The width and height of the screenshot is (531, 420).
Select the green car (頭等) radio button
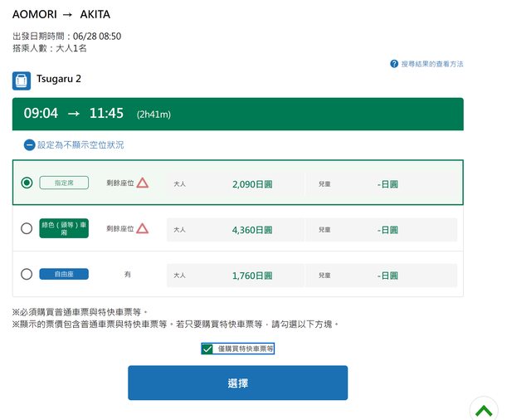tap(27, 228)
